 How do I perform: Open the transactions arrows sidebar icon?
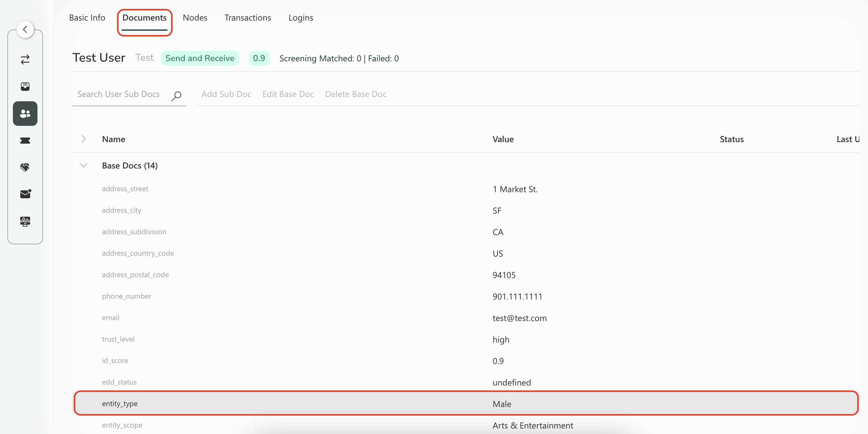[25, 60]
